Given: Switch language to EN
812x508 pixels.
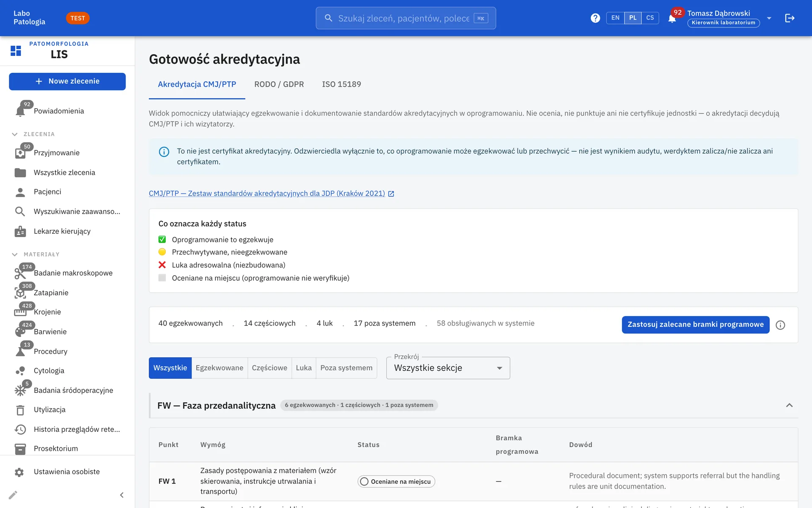Looking at the screenshot, I should [615, 18].
